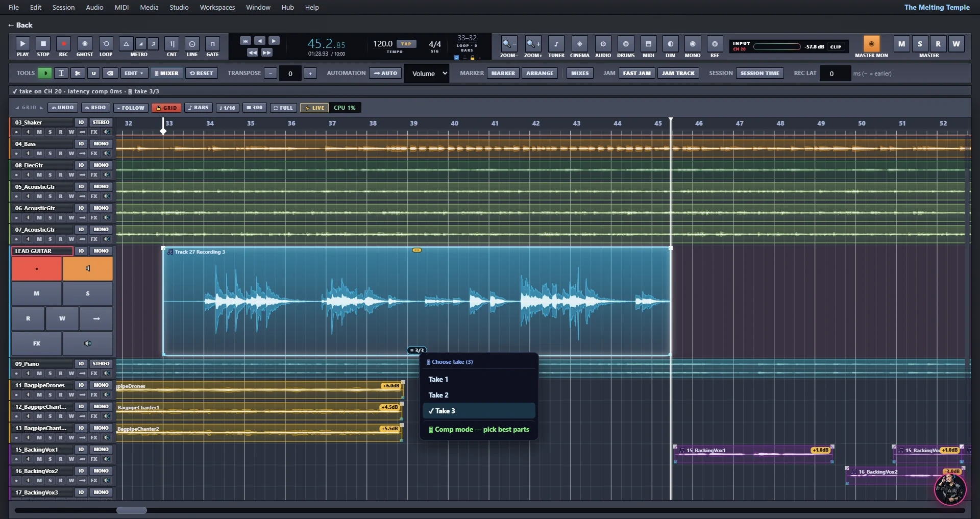This screenshot has width=980, height=519.
Task: Toggle LIVE mode
Action: point(315,108)
